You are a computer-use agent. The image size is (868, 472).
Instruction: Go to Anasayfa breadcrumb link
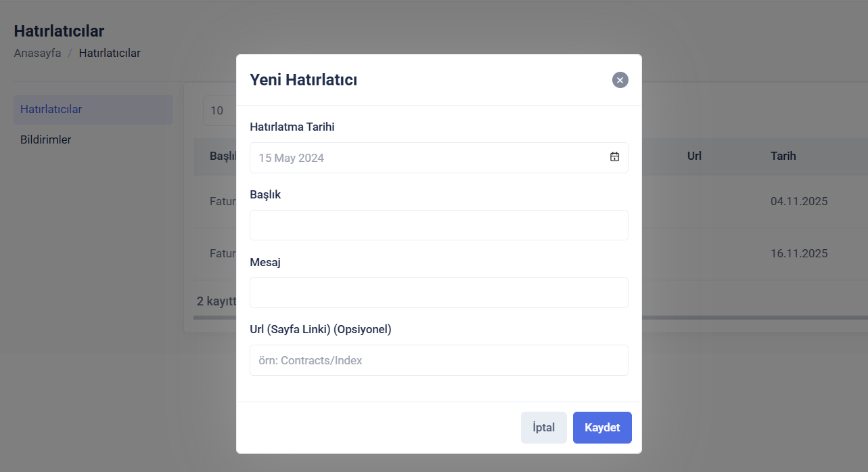(x=37, y=53)
